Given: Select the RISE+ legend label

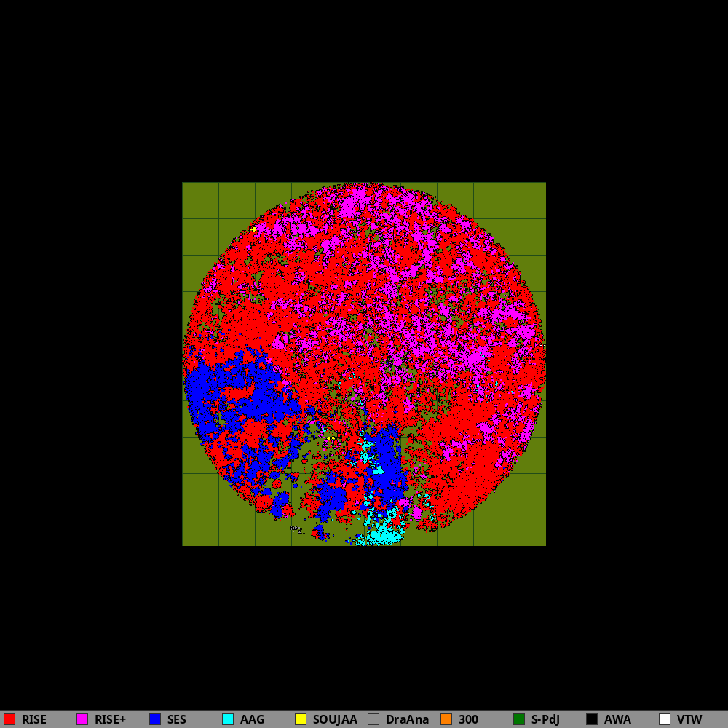Looking at the screenshot, I should pos(110,720).
